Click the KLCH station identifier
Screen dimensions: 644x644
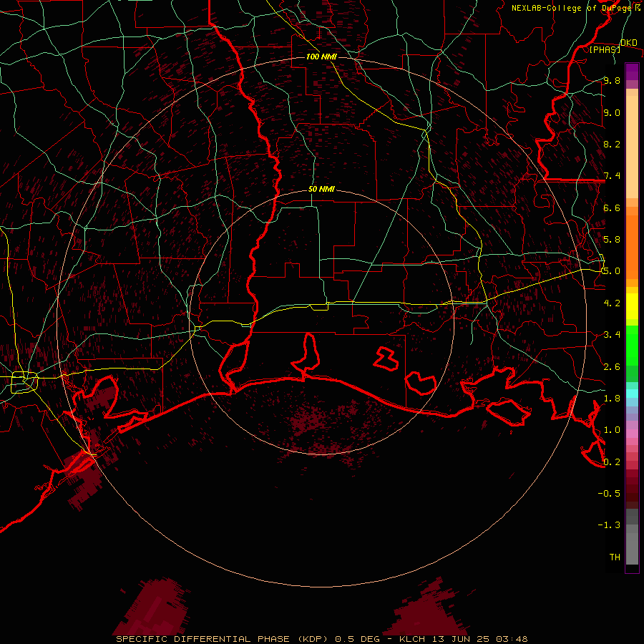coord(412,639)
